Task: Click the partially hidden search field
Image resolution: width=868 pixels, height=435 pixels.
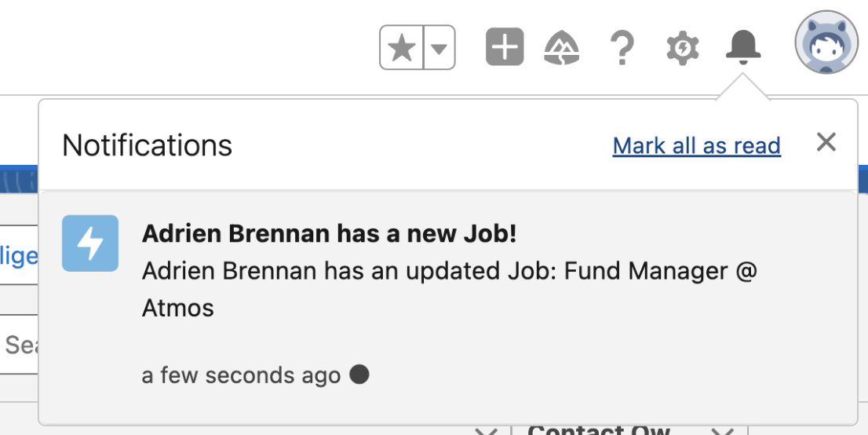Action: tap(20, 343)
